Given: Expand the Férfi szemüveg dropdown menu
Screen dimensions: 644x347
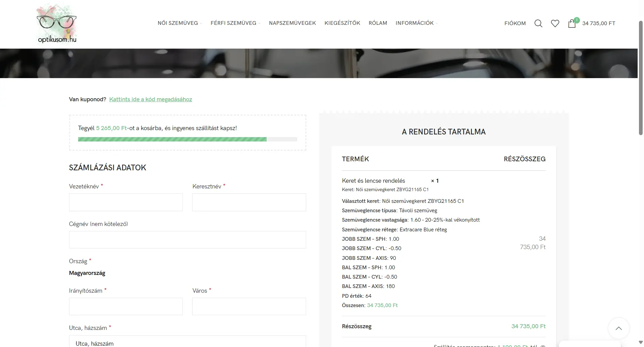Looking at the screenshot, I should click(235, 23).
